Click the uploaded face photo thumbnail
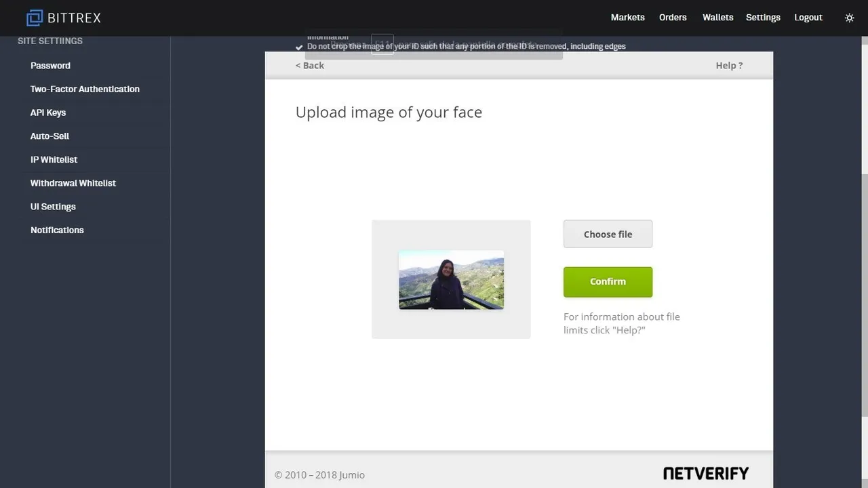The width and height of the screenshot is (868, 488). 451,280
